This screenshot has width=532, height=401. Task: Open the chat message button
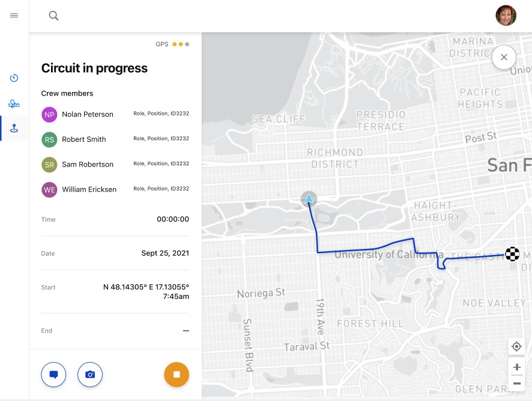click(53, 375)
